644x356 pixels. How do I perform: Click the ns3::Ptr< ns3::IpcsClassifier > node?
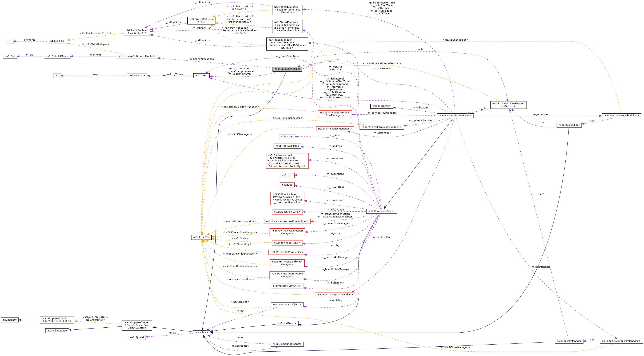[x=335, y=295]
